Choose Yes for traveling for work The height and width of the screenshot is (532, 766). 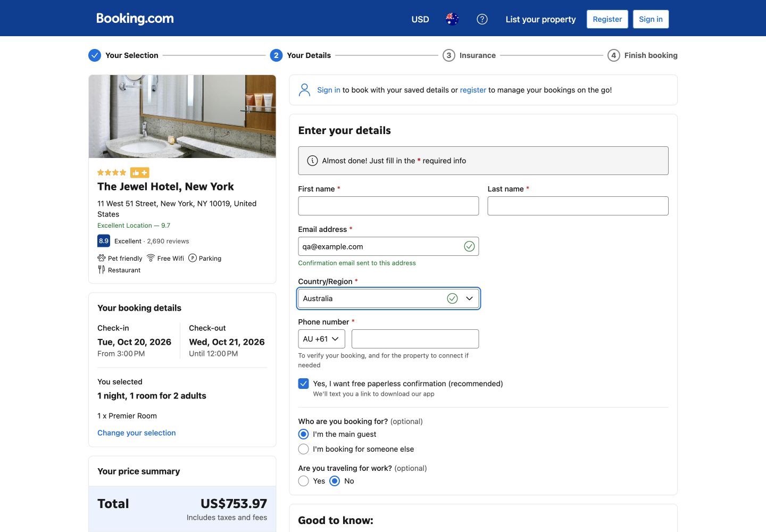304,481
